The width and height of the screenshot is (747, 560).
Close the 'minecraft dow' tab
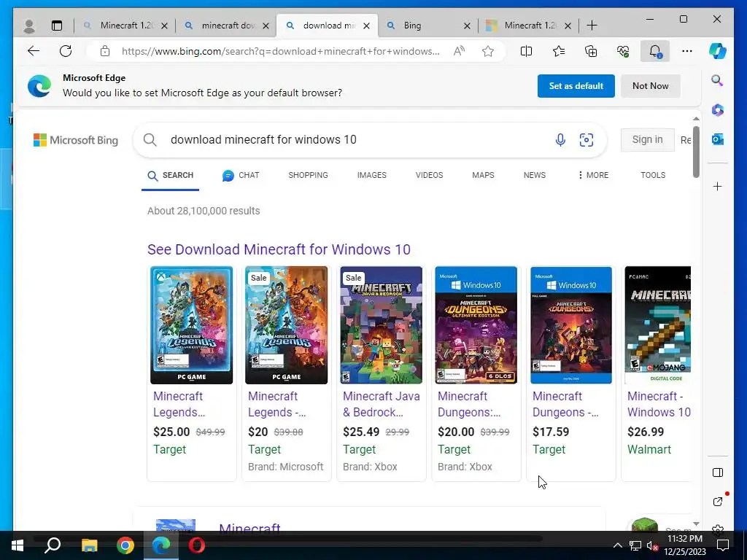click(266, 26)
